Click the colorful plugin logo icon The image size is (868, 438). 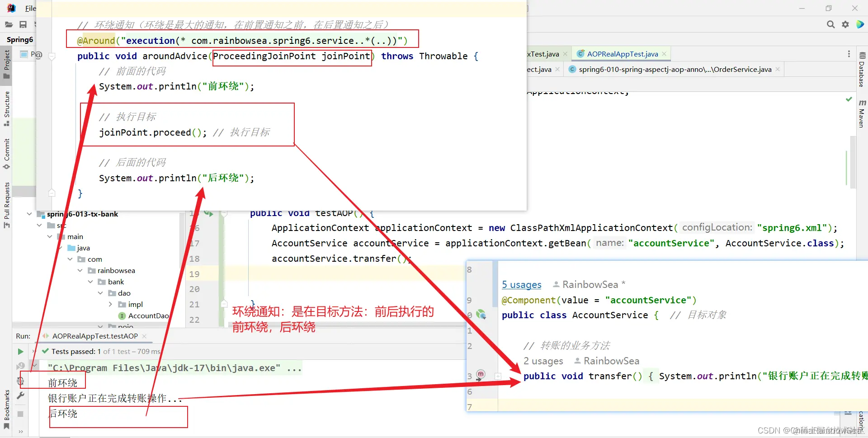860,24
